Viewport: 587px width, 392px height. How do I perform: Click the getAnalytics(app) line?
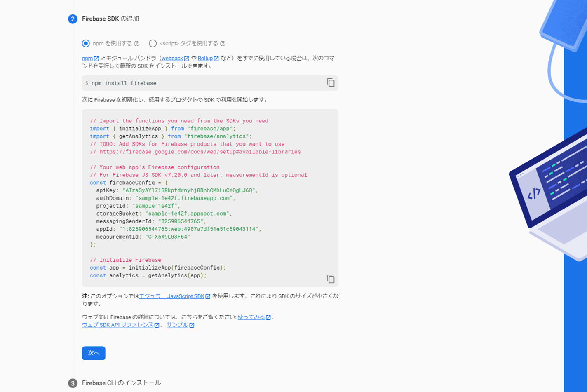coord(148,275)
